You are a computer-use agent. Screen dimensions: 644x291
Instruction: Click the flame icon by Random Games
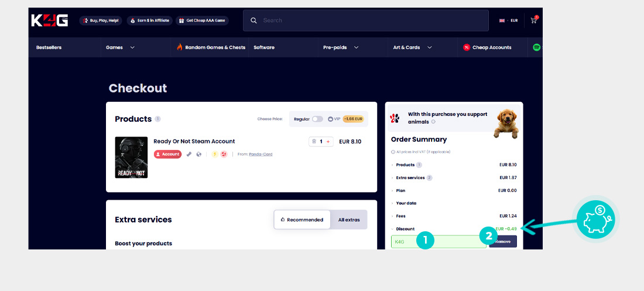pos(180,47)
